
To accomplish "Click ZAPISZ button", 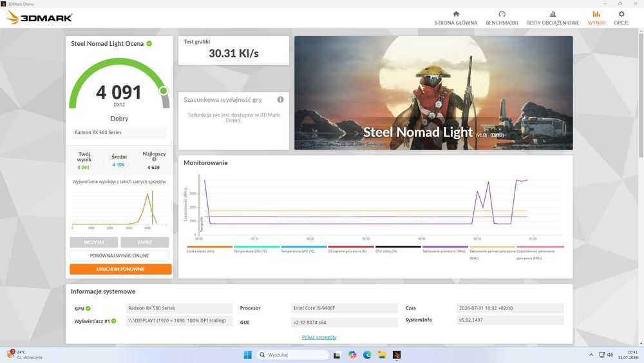I will 144,242.
